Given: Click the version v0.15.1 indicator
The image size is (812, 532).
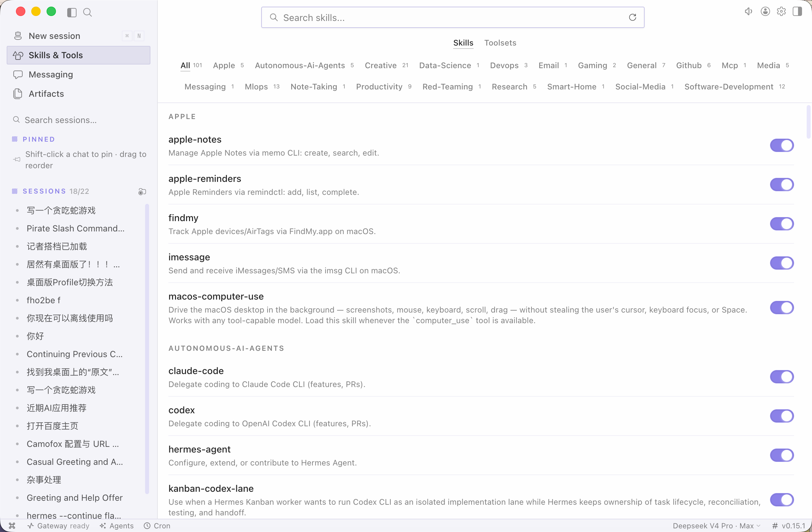Looking at the screenshot, I should coord(788,526).
